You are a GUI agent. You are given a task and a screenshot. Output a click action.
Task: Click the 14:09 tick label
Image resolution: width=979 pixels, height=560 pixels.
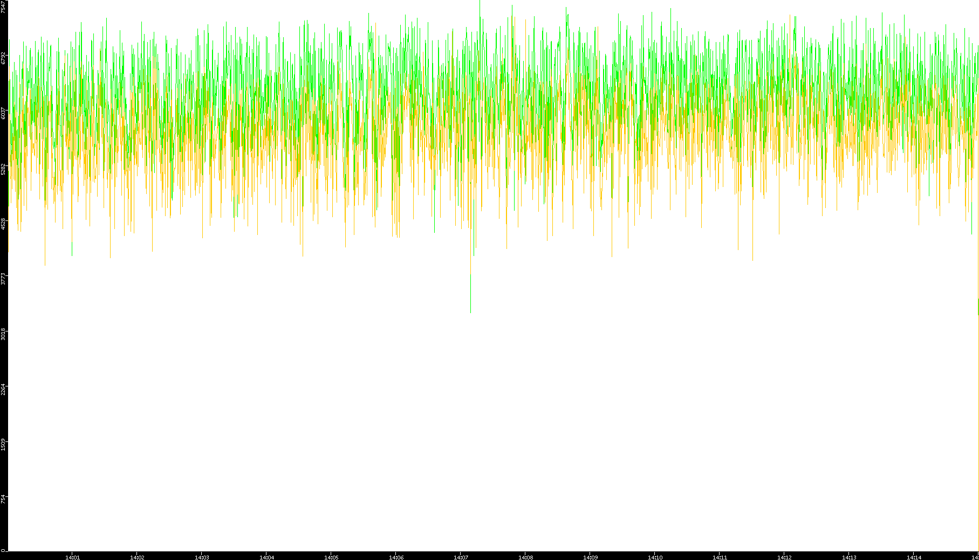(590, 557)
